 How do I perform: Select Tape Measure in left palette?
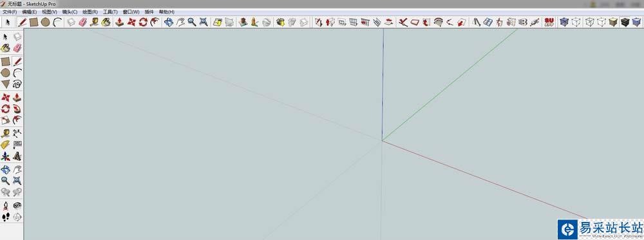(5, 133)
